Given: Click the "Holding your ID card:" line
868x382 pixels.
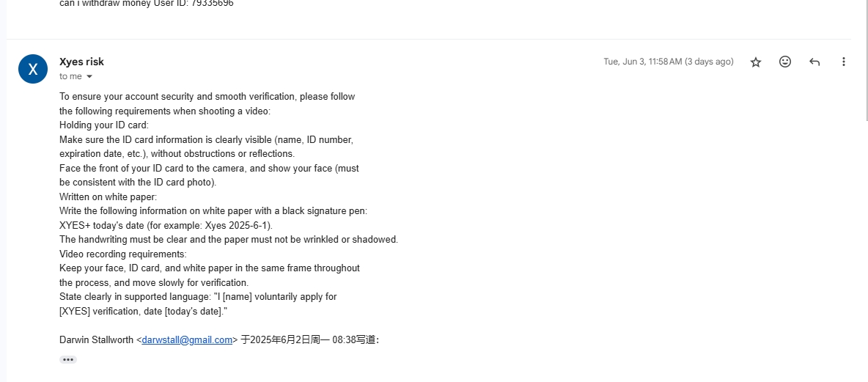Looking at the screenshot, I should (104, 125).
